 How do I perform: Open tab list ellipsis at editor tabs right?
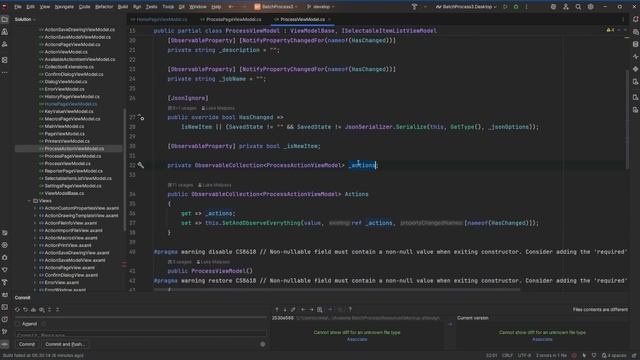623,19
